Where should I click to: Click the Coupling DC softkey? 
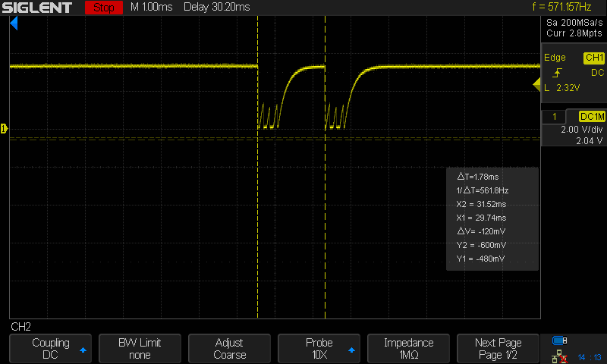[x=50, y=349]
